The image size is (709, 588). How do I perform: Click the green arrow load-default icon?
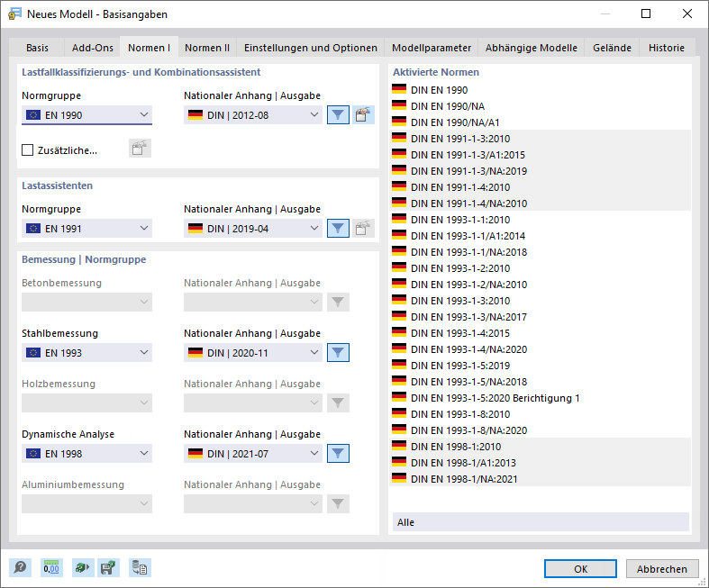coord(82,567)
